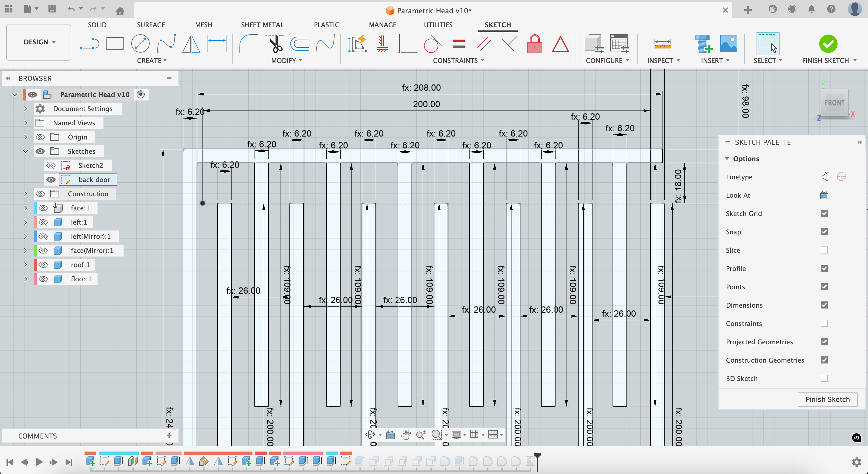Screen dimensions: 868x474
Task: Select the Trim scissors tool
Action: coord(275,44)
